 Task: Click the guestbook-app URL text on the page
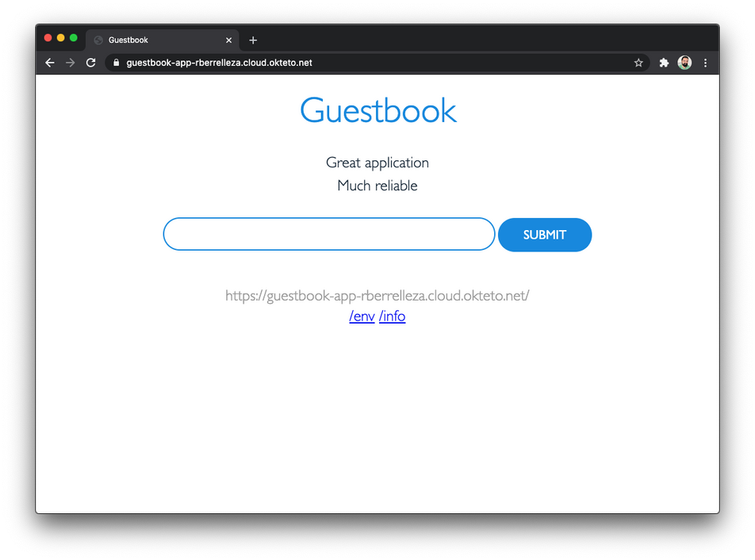[x=377, y=295]
